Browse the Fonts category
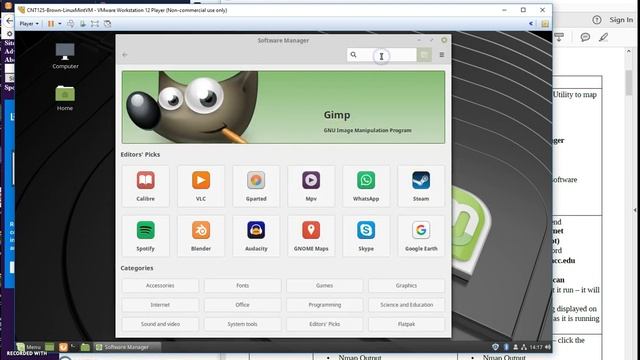The image size is (640, 360). [x=242, y=286]
